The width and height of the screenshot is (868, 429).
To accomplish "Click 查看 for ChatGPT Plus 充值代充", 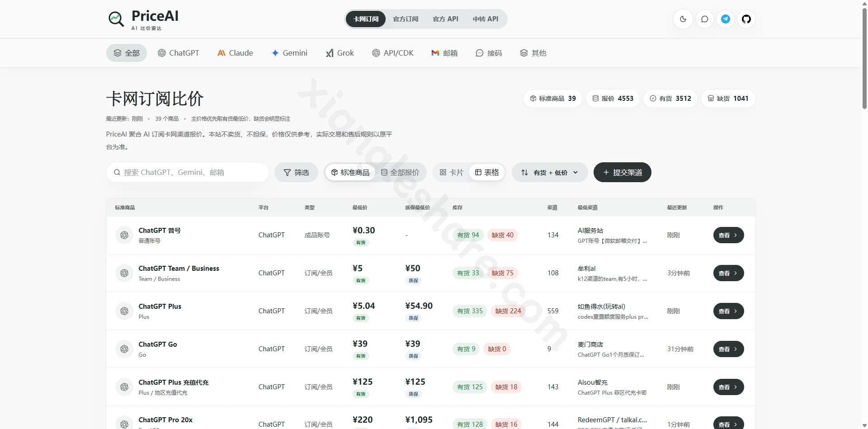I will tap(728, 387).
